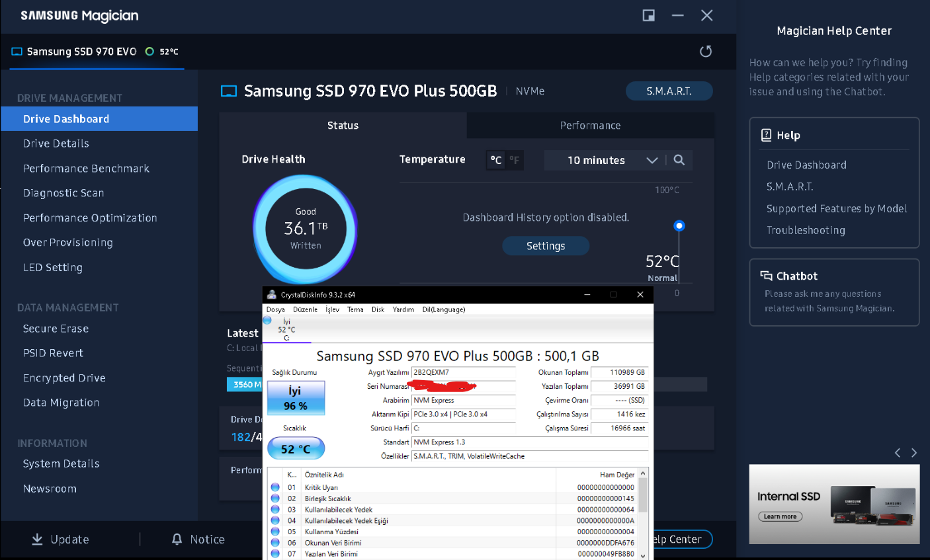This screenshot has height=560, width=930.
Task: Open the Dosya menu in CrystalDiskInfo
Action: pyautogui.click(x=276, y=309)
